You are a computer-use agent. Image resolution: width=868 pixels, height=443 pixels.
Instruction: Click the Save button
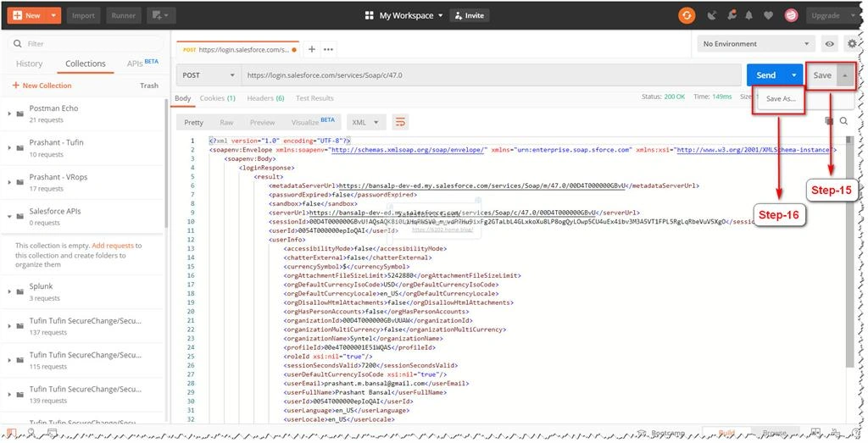(x=822, y=75)
